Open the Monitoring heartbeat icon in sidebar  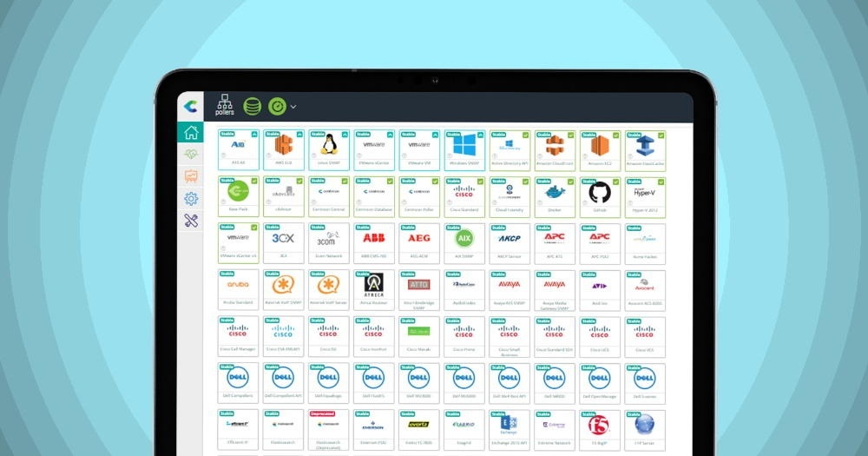pos(191,154)
